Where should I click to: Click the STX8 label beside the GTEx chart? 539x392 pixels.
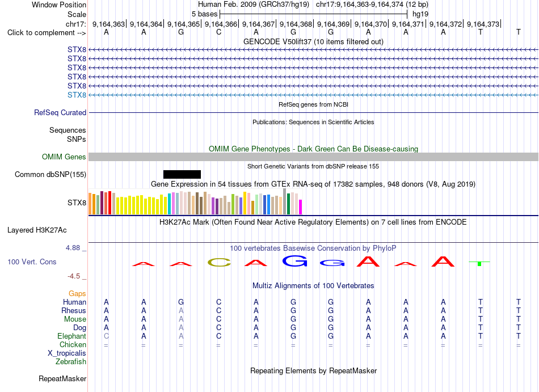77,203
